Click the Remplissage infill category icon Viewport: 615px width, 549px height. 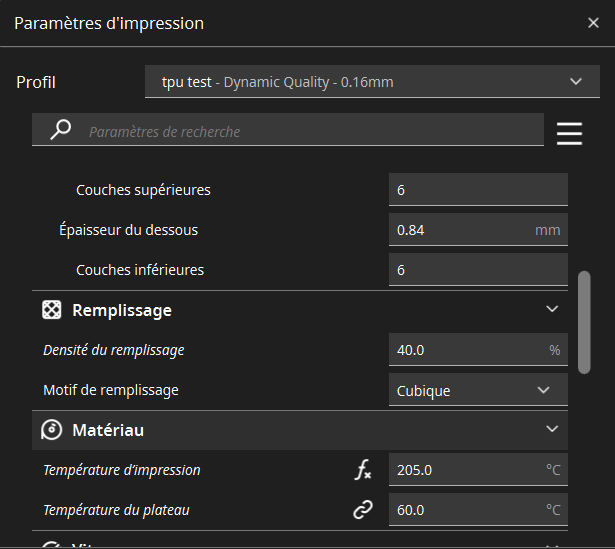(52, 310)
